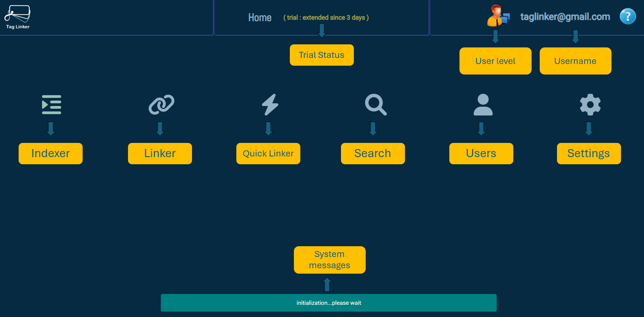Click the yellow Quick Linker label
The width and height of the screenshot is (644, 317).
pyautogui.click(x=268, y=153)
